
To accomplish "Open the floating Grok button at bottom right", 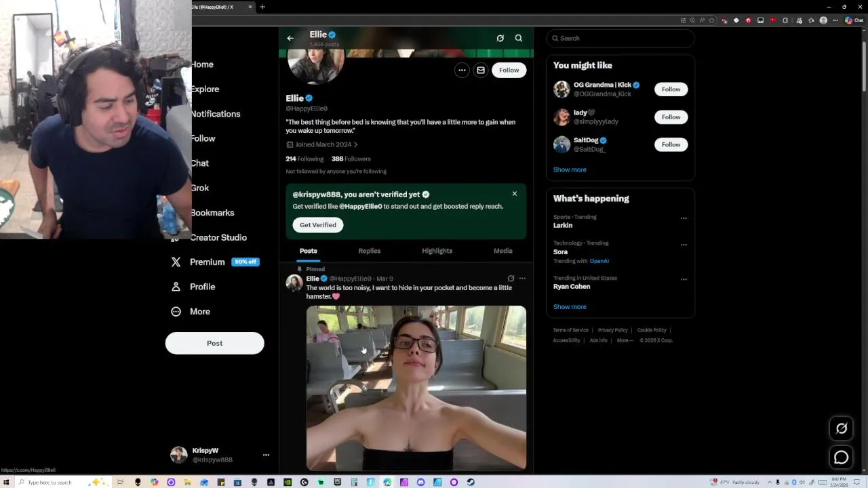I will point(842,428).
